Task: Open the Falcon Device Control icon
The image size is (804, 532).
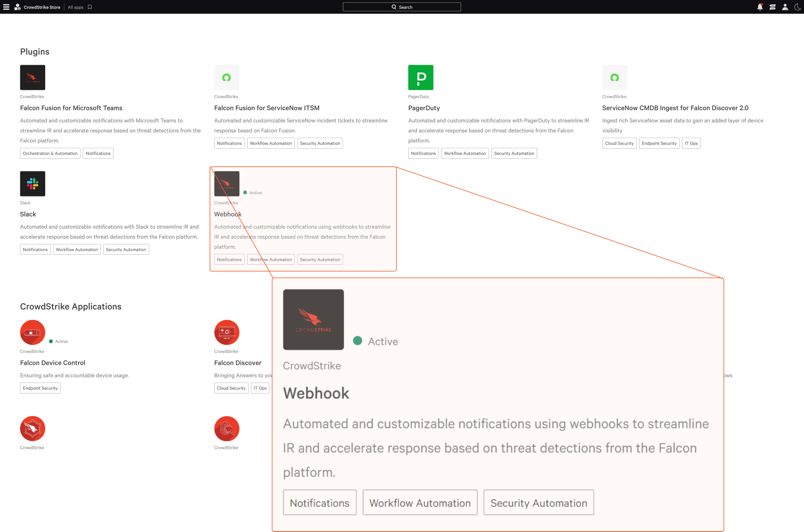Action: point(33,332)
